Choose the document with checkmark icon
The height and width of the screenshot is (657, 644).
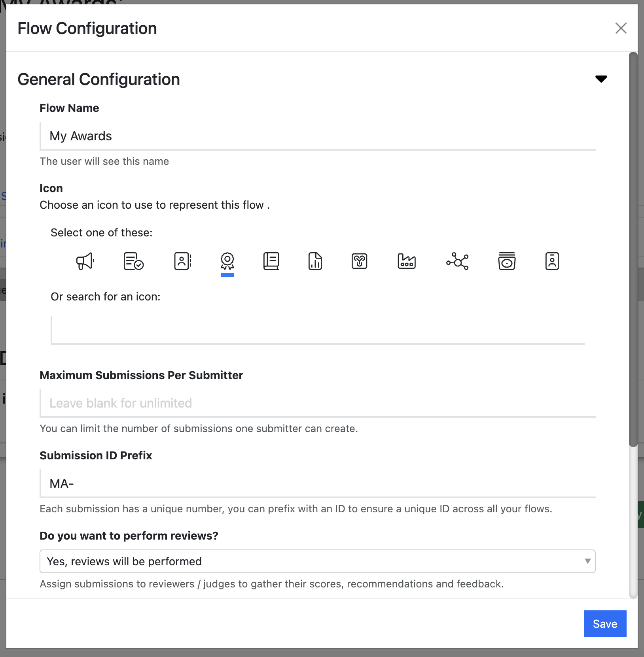tap(133, 261)
